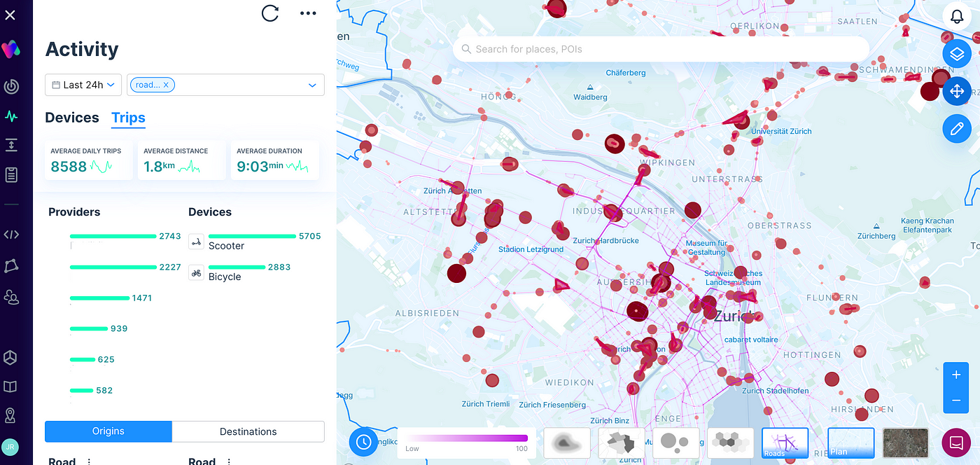Open the map edit pencil tool
Viewport: 980px width, 465px height.
click(957, 128)
